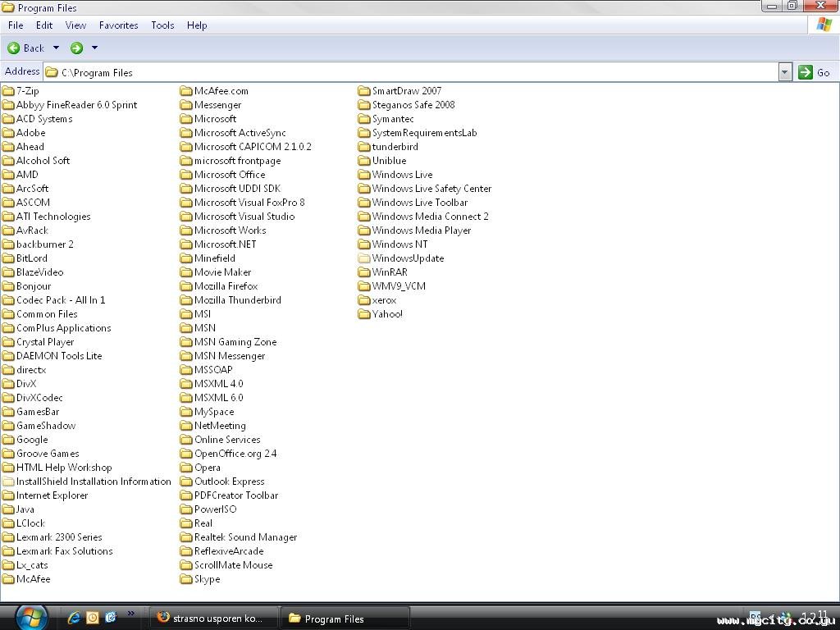Select the Windows Media Connect 2 name

point(430,217)
